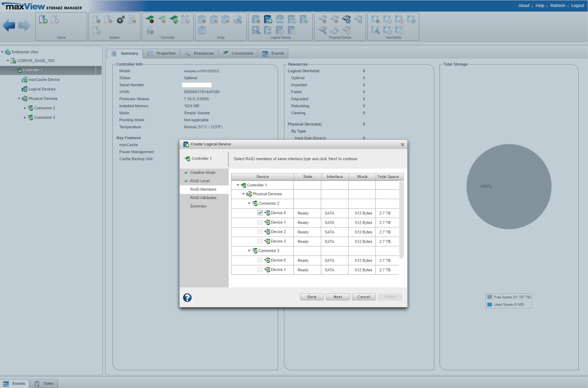
Task: Uncheck Connector 2 Device 0 checkbox
Action: (x=260, y=213)
